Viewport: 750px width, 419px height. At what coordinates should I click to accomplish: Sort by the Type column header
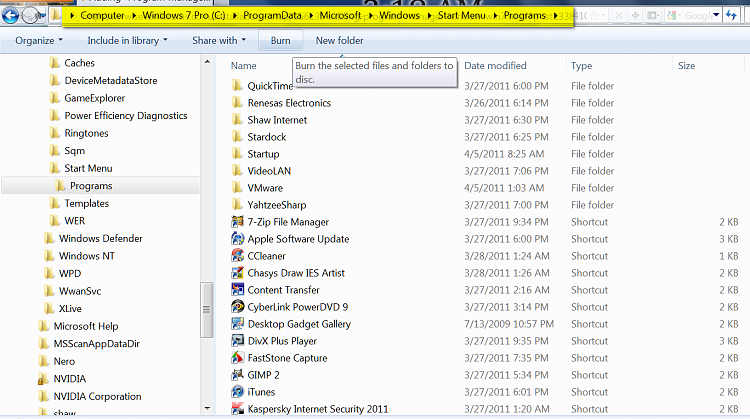tap(581, 66)
